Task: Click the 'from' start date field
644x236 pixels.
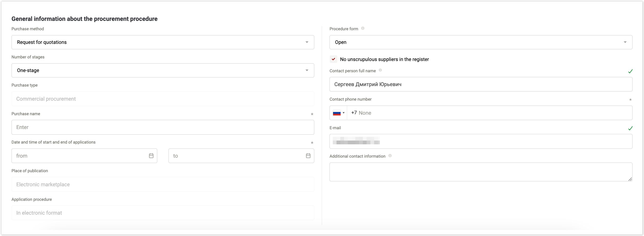Action: click(x=80, y=156)
